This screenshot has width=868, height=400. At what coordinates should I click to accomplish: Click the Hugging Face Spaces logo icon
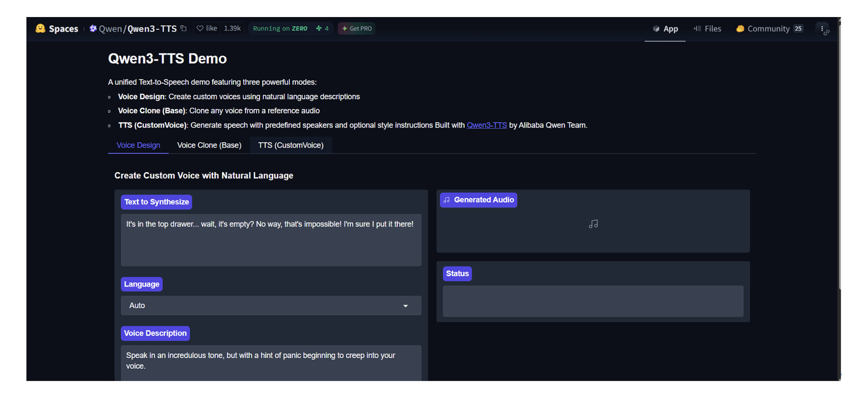[40, 29]
